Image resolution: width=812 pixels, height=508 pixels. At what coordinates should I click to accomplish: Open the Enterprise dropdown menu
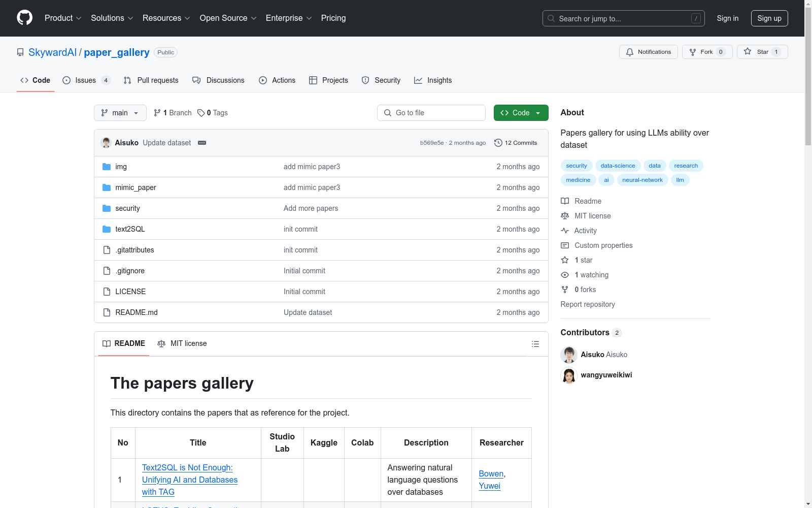pyautogui.click(x=289, y=18)
